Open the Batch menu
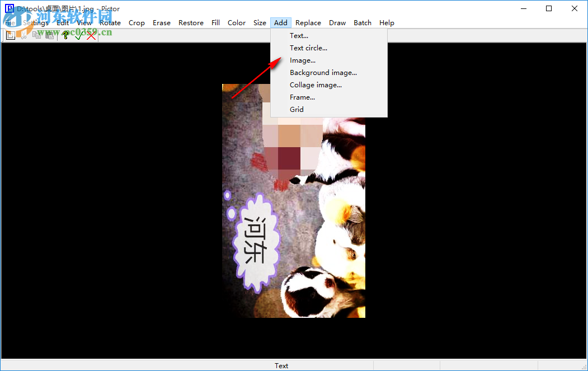Viewport: 588px width, 371px height. click(x=363, y=22)
